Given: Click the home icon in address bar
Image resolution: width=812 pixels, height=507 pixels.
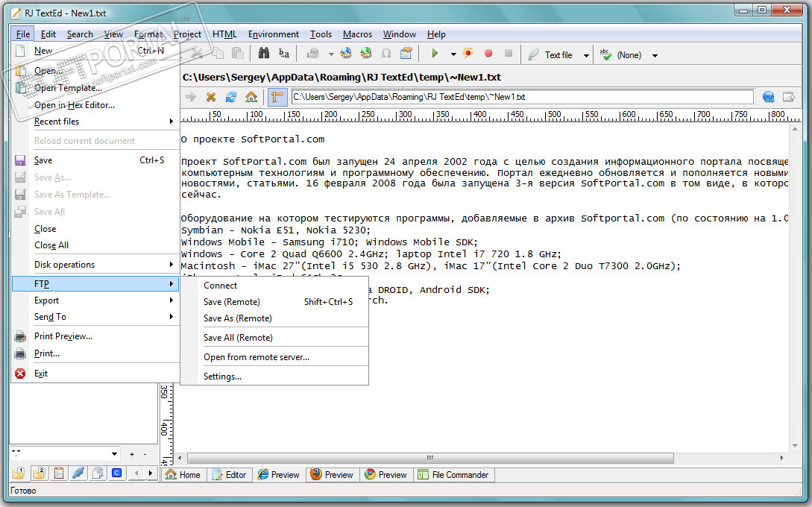Looking at the screenshot, I should tap(251, 97).
